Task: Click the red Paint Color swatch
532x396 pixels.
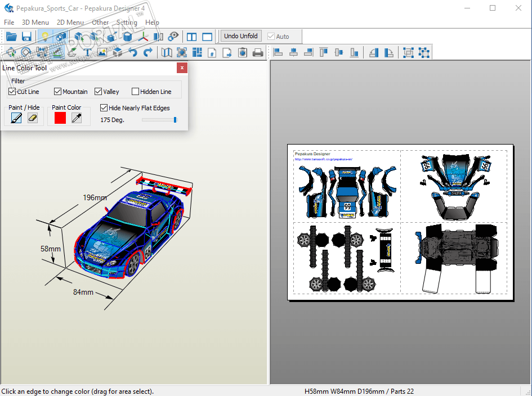Action: 60,118
